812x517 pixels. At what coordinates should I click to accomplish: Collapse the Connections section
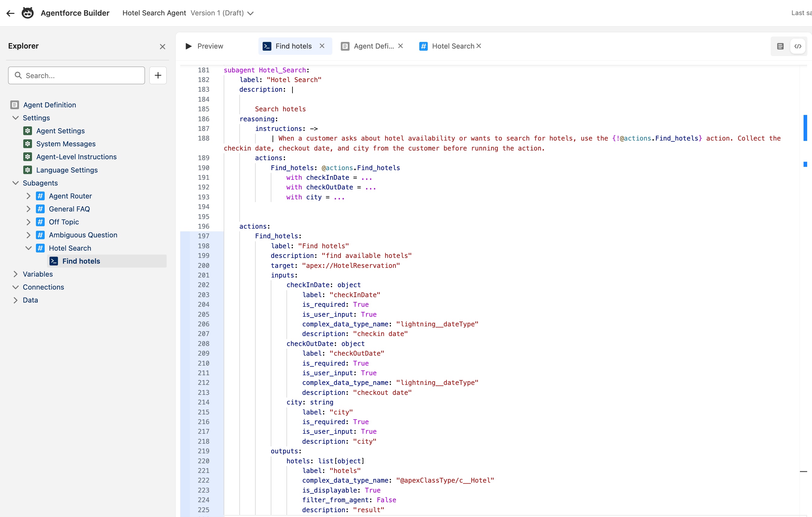click(15, 287)
